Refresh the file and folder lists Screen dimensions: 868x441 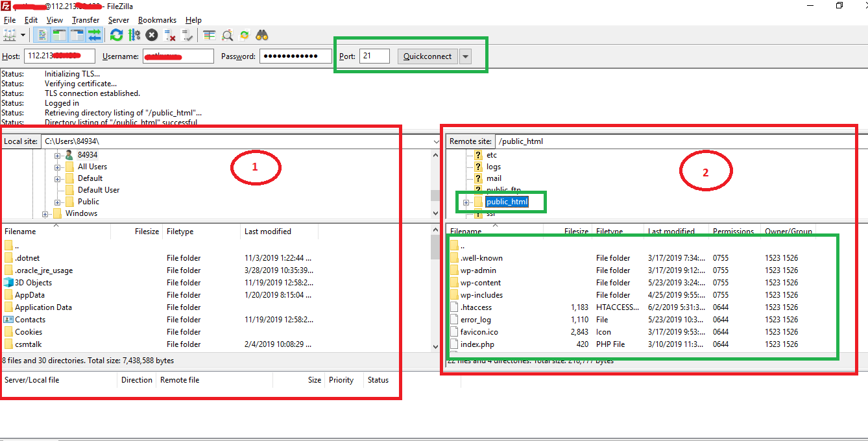point(116,35)
